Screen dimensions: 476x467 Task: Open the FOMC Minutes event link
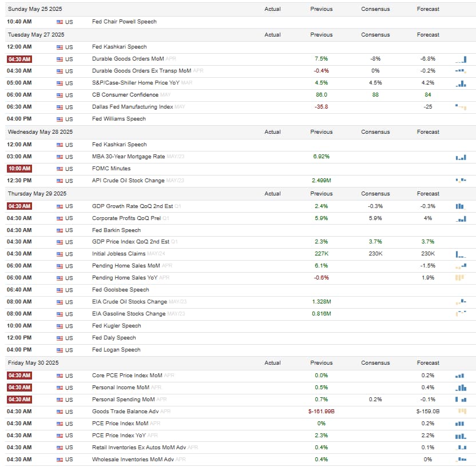point(111,168)
